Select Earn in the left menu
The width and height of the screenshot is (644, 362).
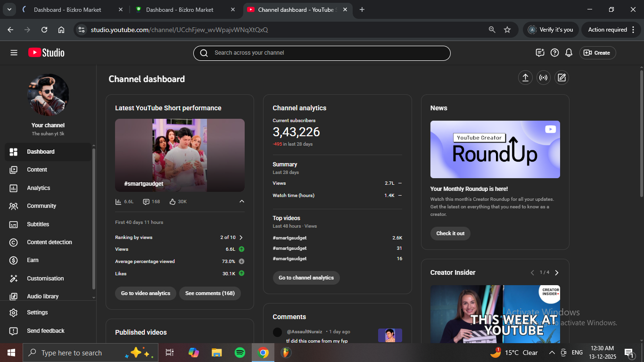33,260
